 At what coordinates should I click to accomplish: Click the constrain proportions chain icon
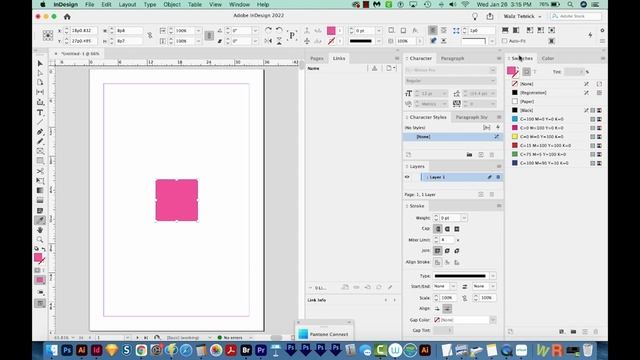pyautogui.click(x=150, y=36)
